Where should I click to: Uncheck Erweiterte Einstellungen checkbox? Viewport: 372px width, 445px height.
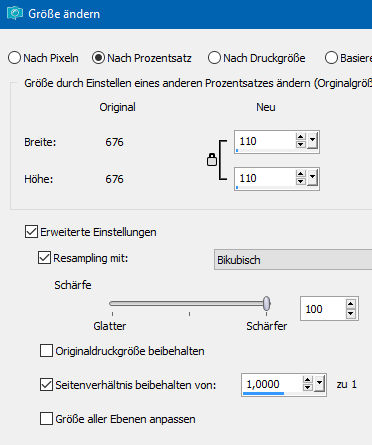pyautogui.click(x=31, y=232)
